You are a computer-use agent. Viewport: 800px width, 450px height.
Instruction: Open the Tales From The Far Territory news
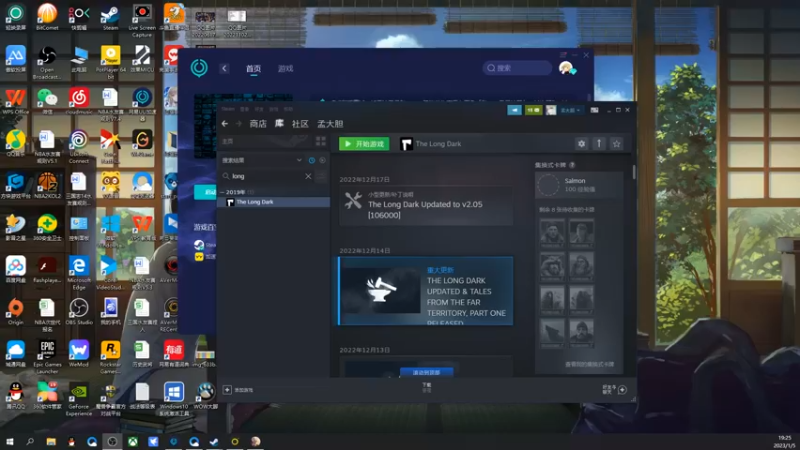click(426, 291)
